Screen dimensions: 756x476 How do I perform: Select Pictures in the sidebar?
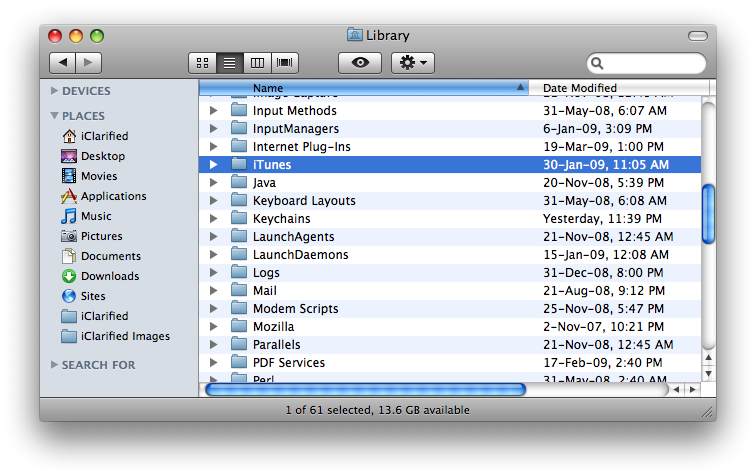click(101, 236)
